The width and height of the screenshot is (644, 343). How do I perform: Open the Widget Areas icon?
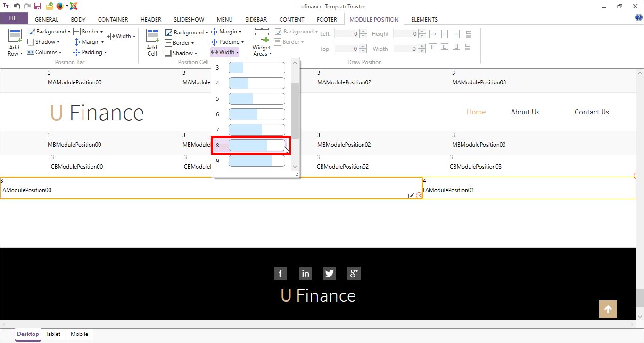261,42
